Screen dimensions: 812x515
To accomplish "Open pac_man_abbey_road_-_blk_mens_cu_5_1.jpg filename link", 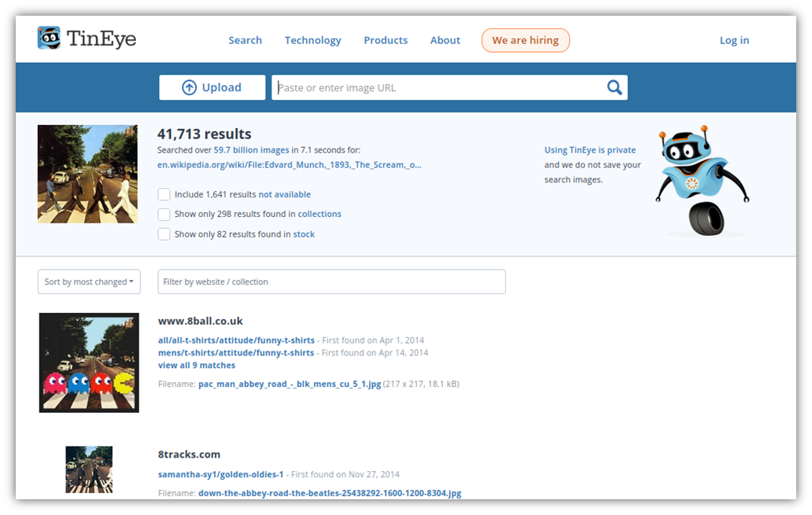I will click(x=290, y=384).
